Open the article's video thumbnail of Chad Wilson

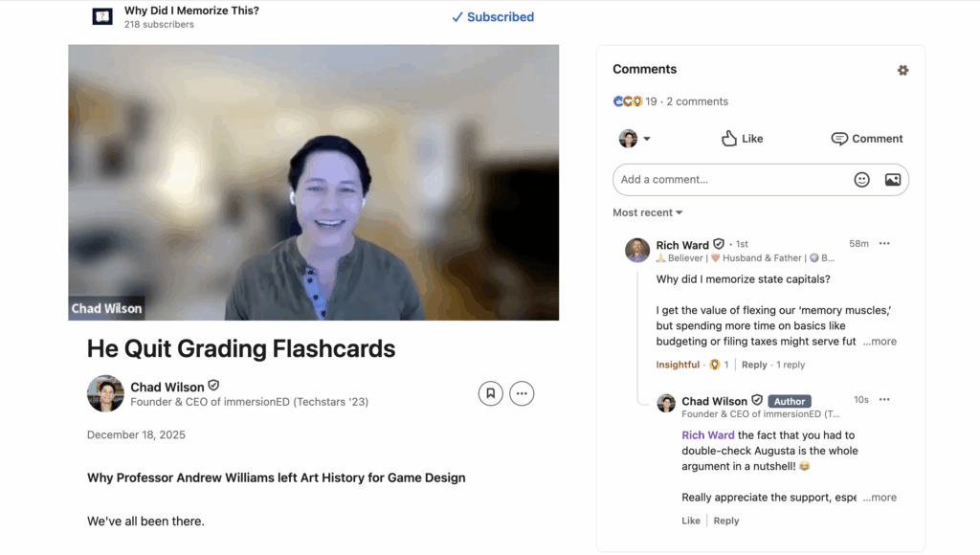[x=313, y=182]
